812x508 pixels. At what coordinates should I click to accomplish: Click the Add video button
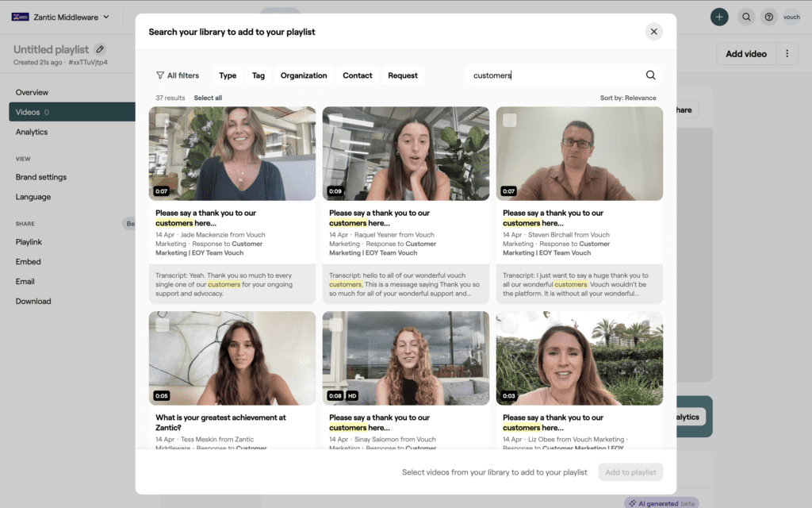(x=745, y=53)
